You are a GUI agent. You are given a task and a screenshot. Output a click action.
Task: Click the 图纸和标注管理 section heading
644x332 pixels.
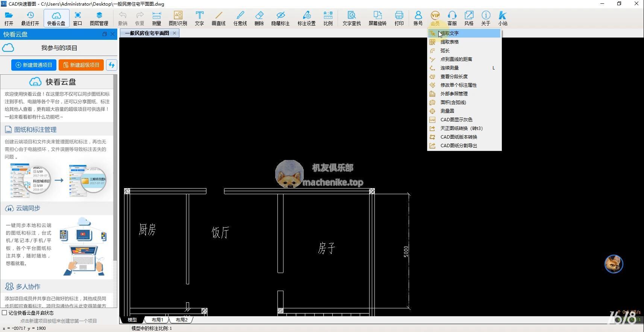point(35,130)
